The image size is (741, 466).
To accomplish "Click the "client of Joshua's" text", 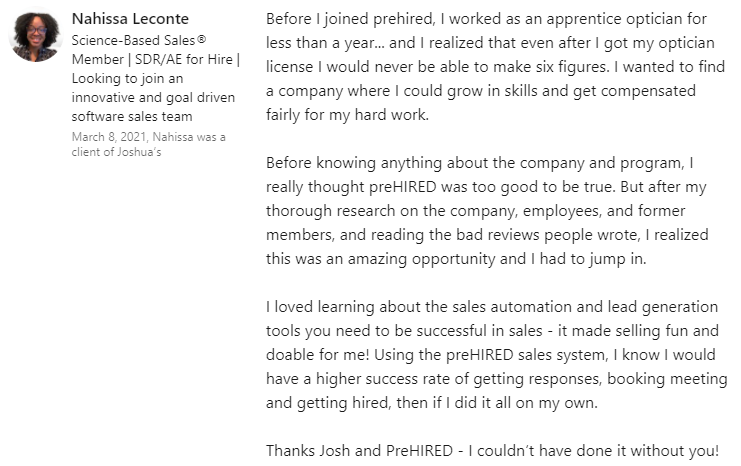I will pyautogui.click(x=117, y=152).
